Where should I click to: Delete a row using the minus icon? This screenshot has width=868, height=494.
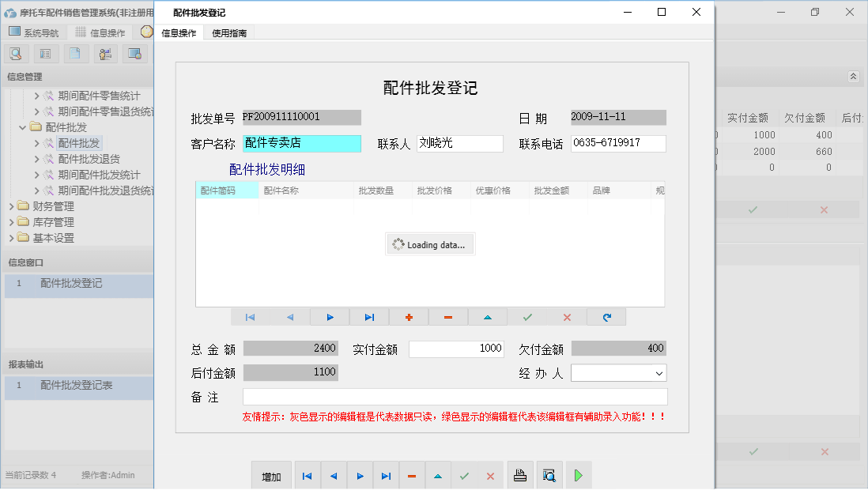tap(448, 316)
